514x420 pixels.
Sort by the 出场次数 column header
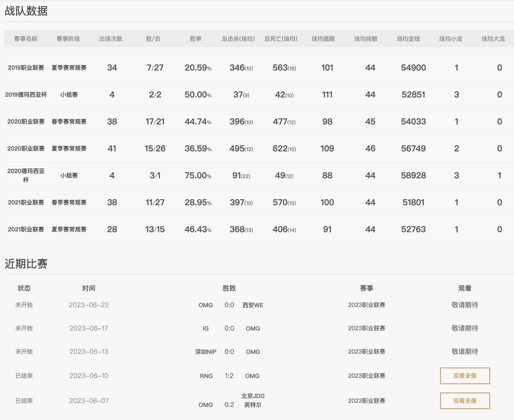[x=110, y=39]
